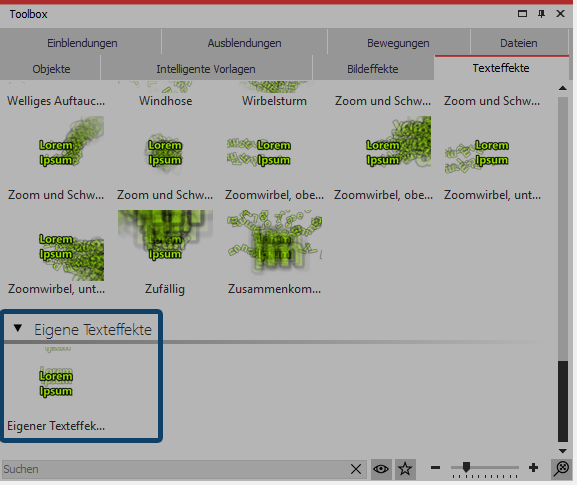This screenshot has height=485, width=577.
Task: Toggle the eye visibility filter
Action: pyautogui.click(x=381, y=469)
